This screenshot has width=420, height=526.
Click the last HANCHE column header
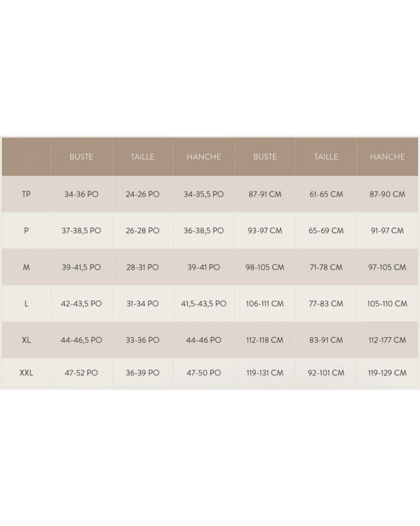tap(387, 157)
